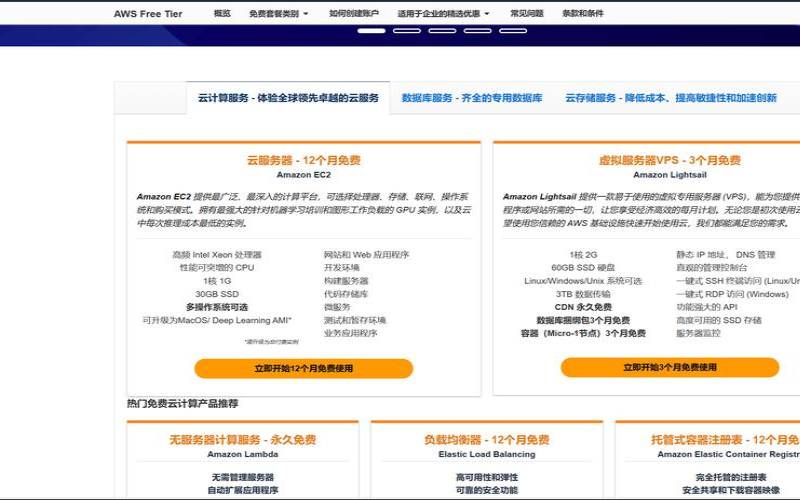Select the 云存储服务 tab
Image resolution: width=800 pixels, height=500 pixels.
coord(670,98)
